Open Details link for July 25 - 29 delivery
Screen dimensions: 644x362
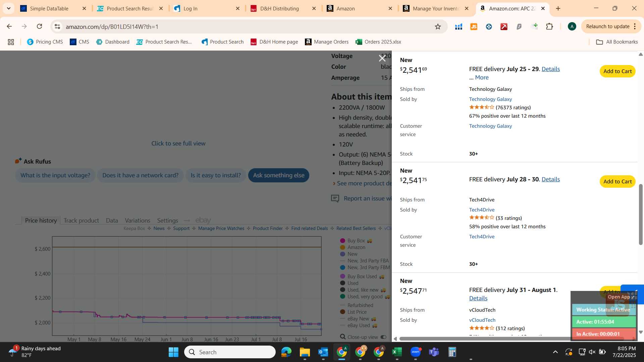click(x=550, y=69)
